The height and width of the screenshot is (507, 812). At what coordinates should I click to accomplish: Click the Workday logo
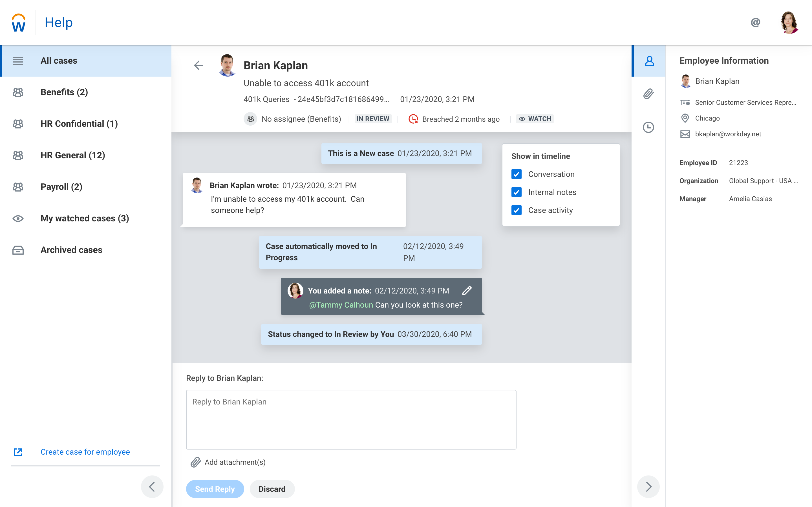(19, 22)
